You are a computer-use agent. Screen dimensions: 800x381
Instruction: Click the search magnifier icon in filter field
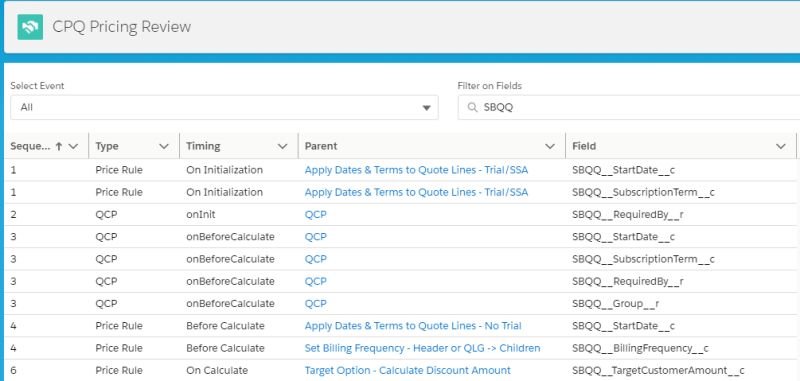click(472, 108)
